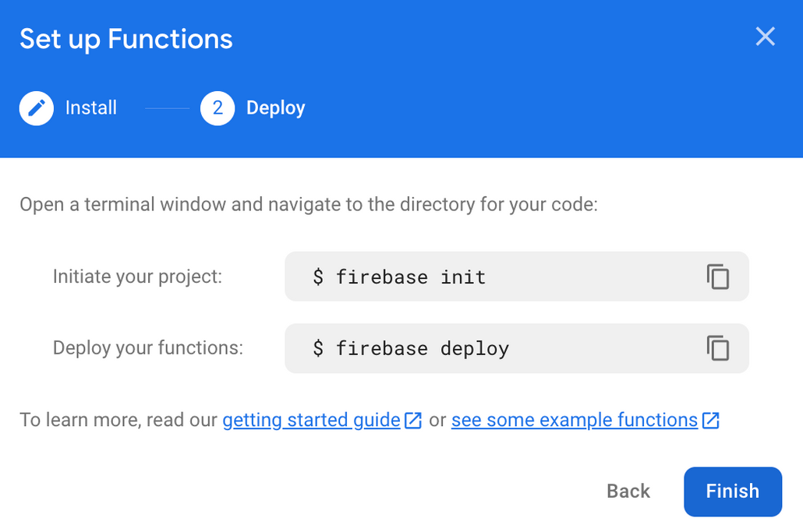Click the 'Set up Functions' title
The width and height of the screenshot is (803, 532).
pyautogui.click(x=126, y=40)
